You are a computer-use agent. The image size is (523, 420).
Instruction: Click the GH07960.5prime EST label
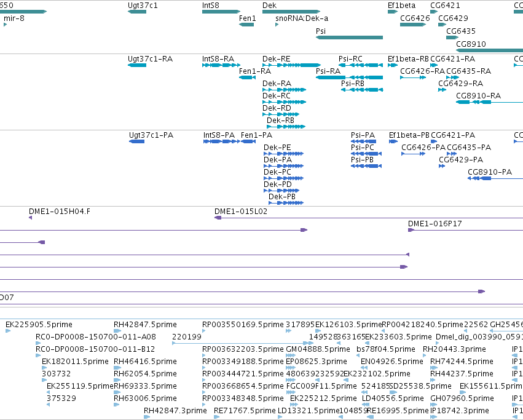click(x=462, y=398)
